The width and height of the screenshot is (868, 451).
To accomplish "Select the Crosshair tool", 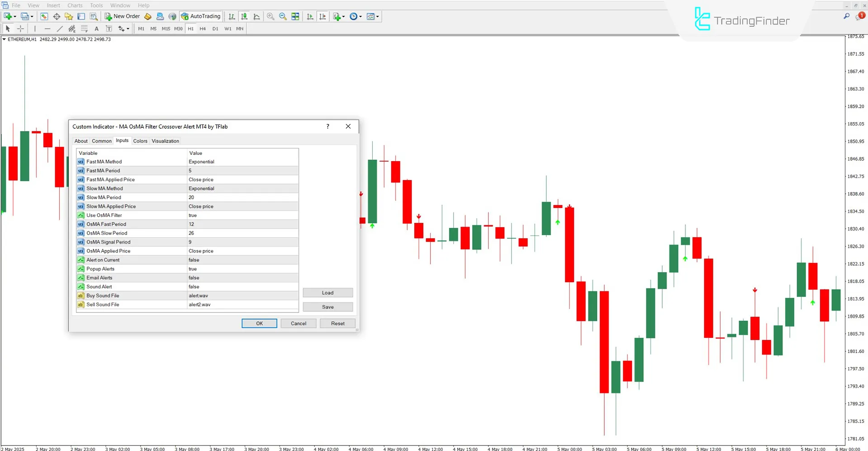I will click(20, 29).
